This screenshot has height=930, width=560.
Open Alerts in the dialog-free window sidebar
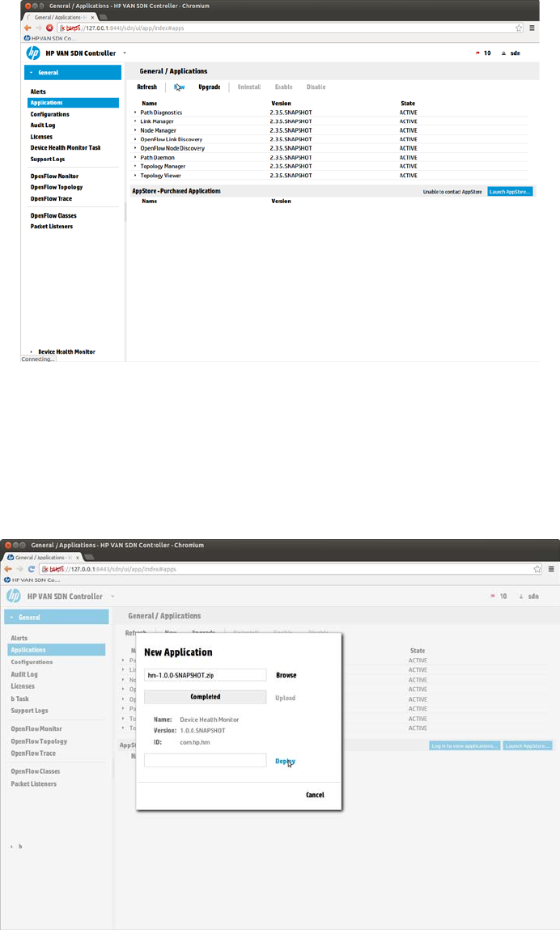pos(38,91)
